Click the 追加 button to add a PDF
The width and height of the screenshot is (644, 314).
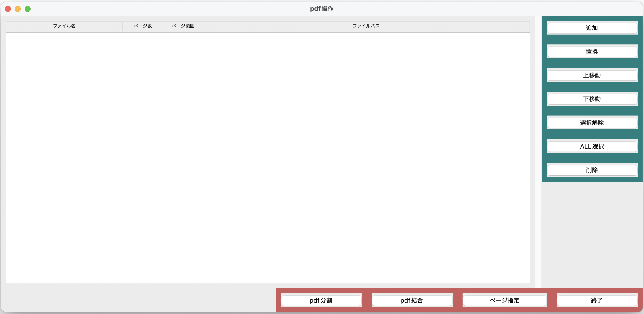[x=592, y=28]
